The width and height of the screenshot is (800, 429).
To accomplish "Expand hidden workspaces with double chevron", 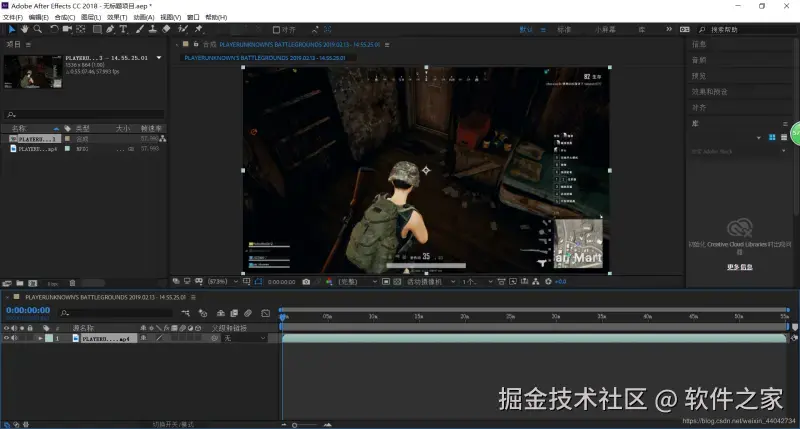I will point(668,30).
